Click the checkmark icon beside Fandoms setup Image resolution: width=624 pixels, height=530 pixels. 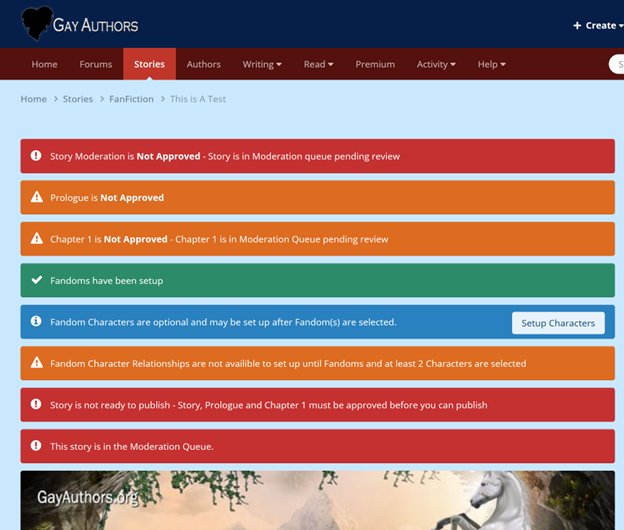(36, 281)
